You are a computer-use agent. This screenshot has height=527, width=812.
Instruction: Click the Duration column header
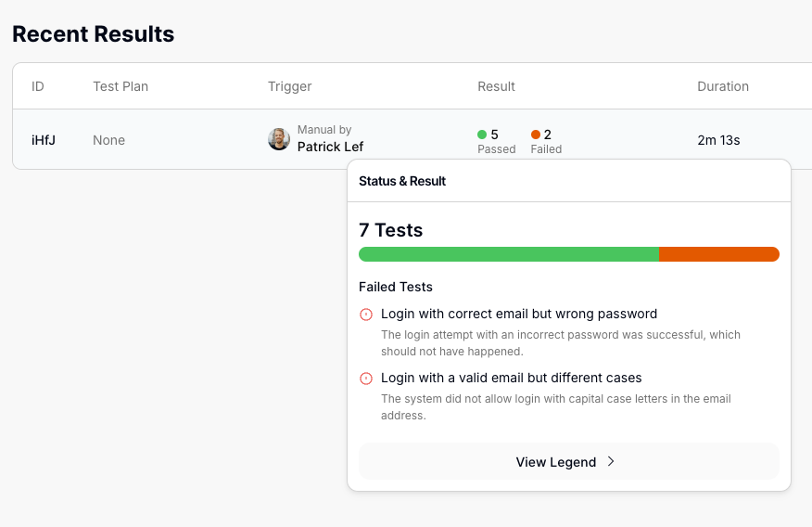[723, 86]
